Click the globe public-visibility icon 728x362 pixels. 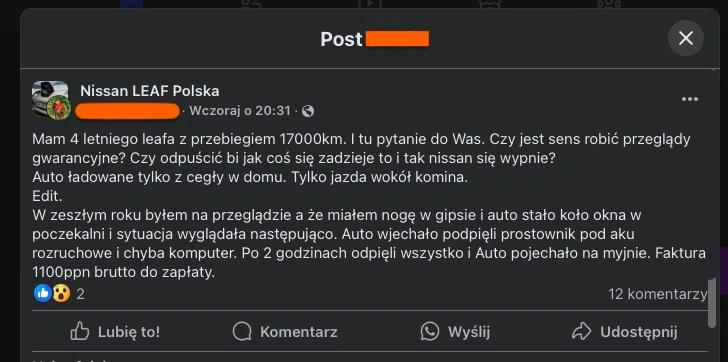(307, 111)
